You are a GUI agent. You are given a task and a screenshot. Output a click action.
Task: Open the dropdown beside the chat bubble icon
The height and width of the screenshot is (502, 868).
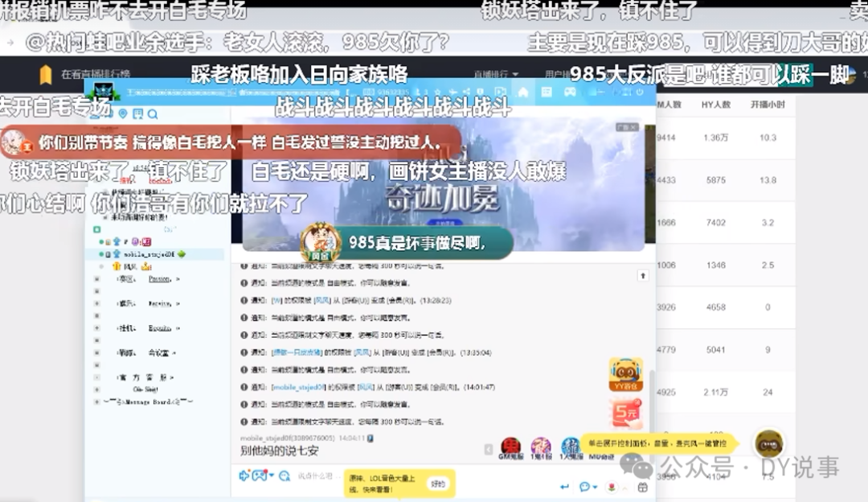(595, 488)
